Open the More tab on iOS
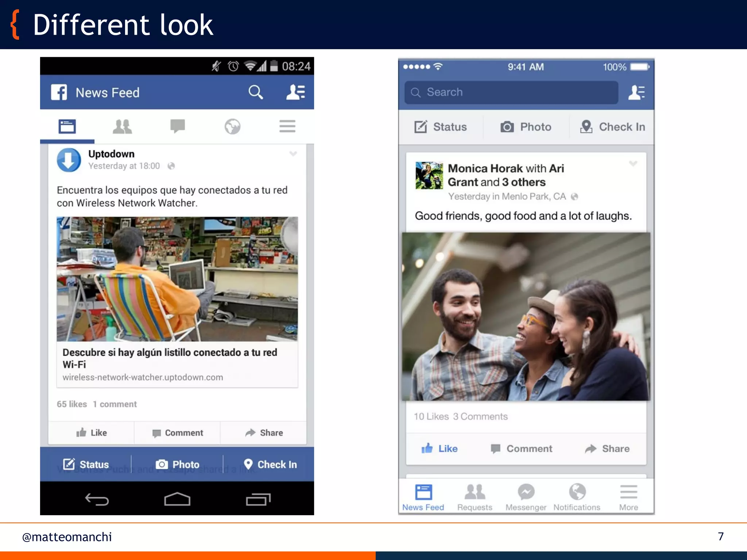This screenshot has height=560, width=747. point(628,497)
